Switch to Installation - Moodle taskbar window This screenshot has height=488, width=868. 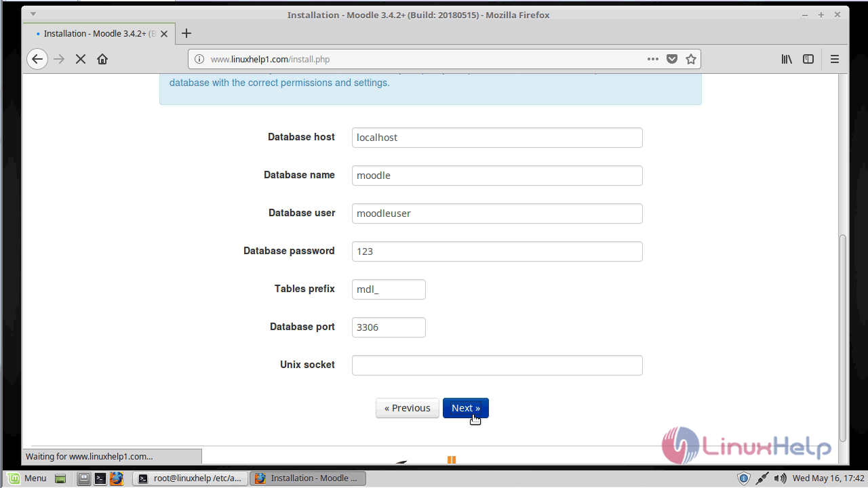pyautogui.click(x=308, y=479)
